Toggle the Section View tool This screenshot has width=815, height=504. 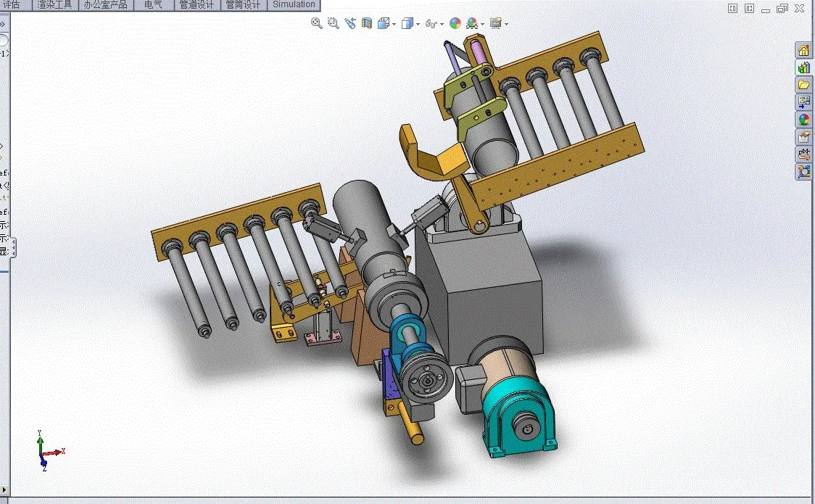pyautogui.click(x=367, y=23)
